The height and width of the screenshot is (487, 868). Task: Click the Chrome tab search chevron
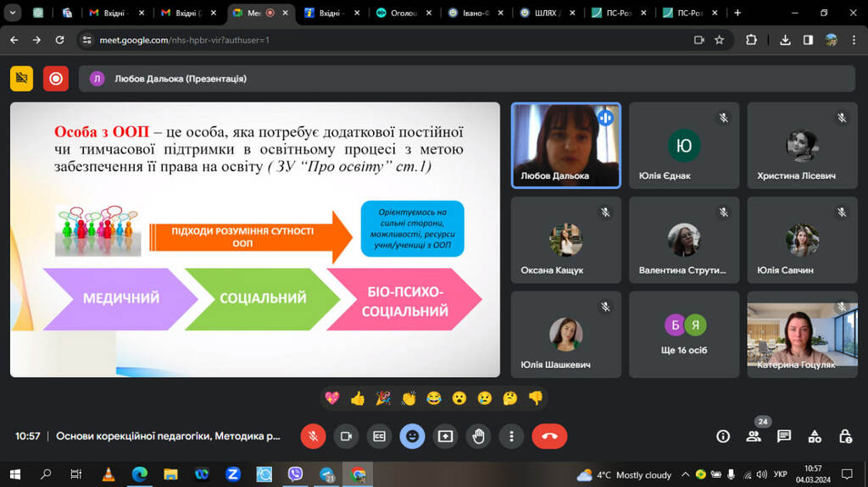(13, 13)
